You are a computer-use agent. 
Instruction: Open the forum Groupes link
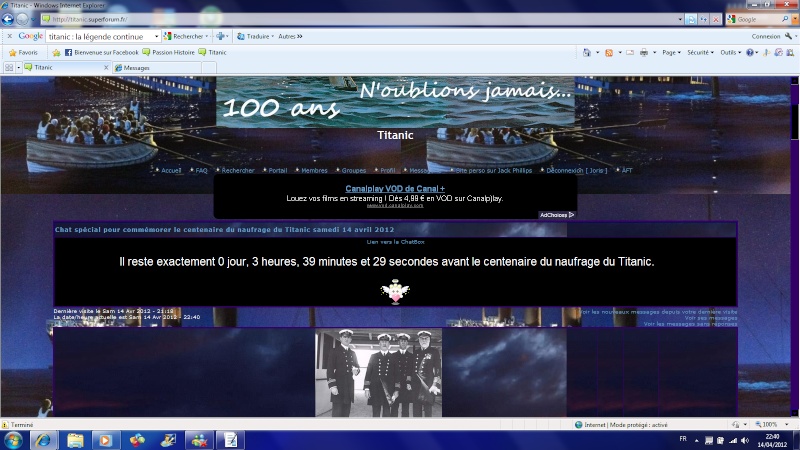tap(354, 170)
